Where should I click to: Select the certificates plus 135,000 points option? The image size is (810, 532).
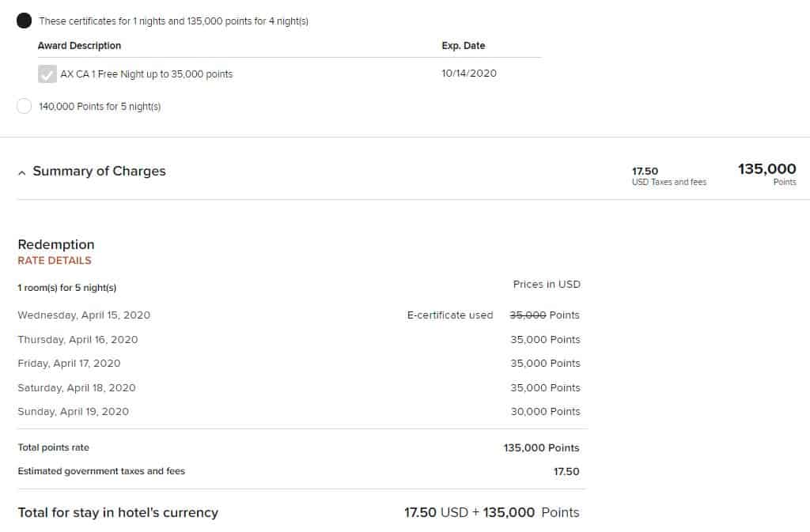click(x=24, y=21)
